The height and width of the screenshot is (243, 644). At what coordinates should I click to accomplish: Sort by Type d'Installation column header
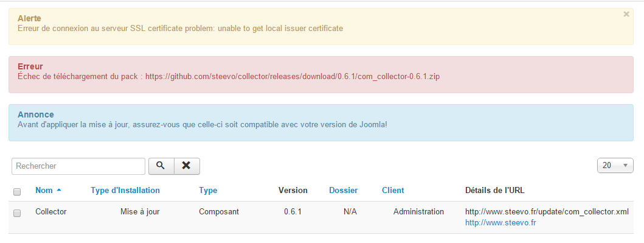tap(125, 191)
